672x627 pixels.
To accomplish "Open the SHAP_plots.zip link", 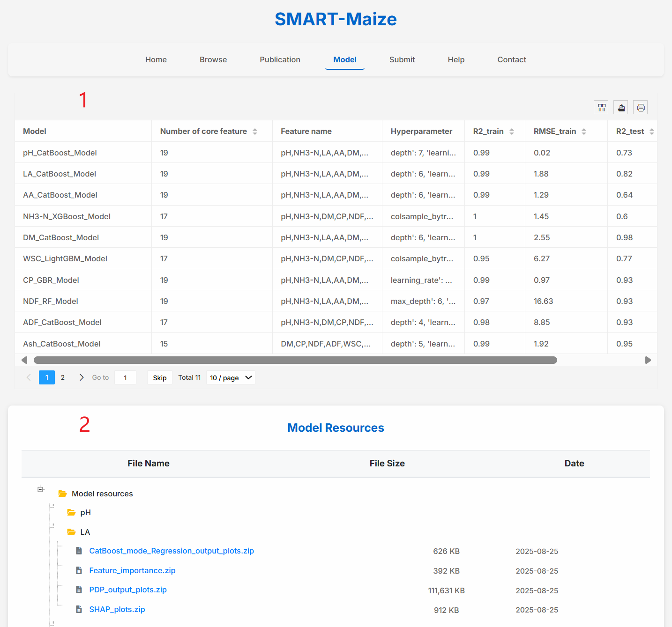I will pos(117,609).
